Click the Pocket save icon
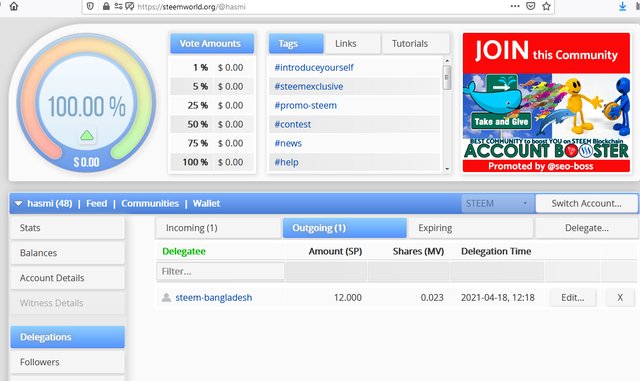Viewport: 640px width, 381px height. pyautogui.click(x=531, y=6)
